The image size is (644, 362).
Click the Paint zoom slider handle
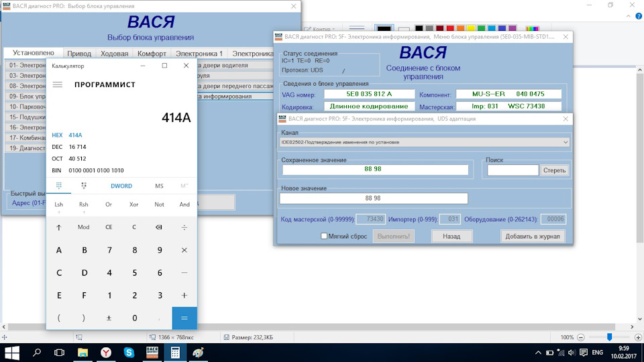(x=610, y=337)
